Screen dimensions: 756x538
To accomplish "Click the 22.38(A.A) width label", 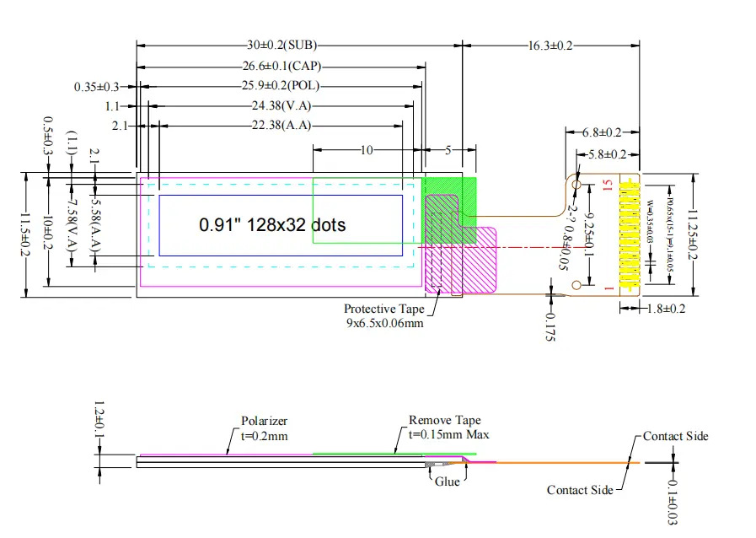I will pos(281,126).
